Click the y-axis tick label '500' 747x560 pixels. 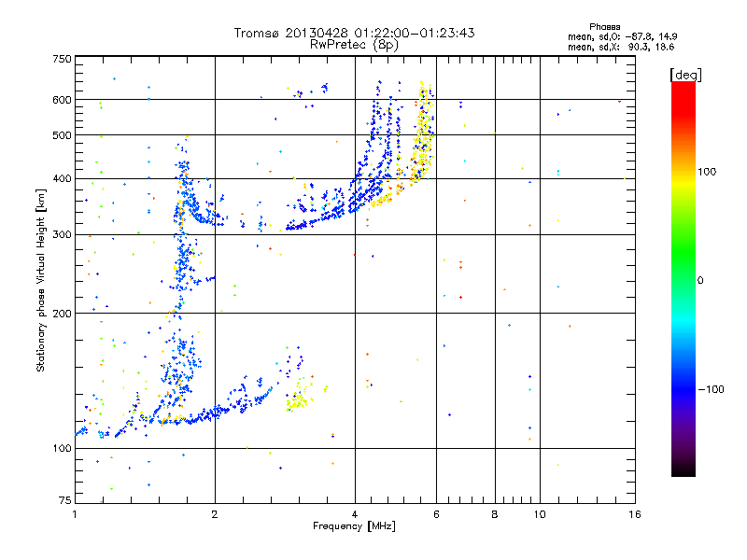pos(63,135)
